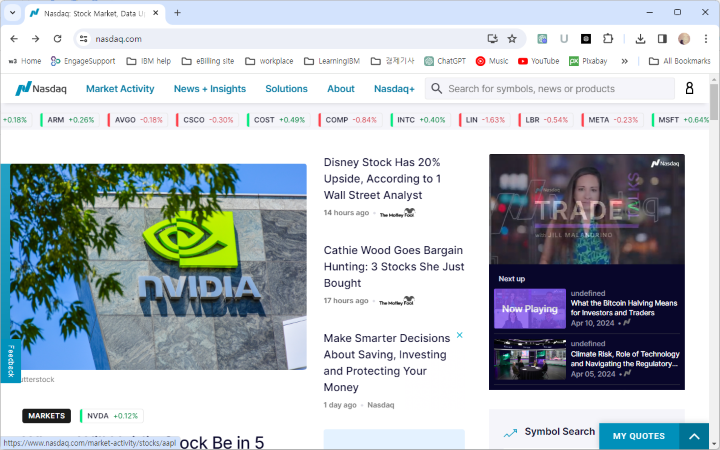This screenshot has height=450, width=720.
Task: Open the All Bookmarks folder
Action: click(x=680, y=61)
